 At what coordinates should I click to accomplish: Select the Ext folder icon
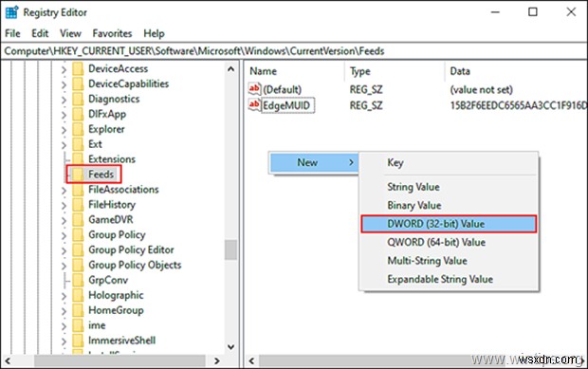pos(78,144)
